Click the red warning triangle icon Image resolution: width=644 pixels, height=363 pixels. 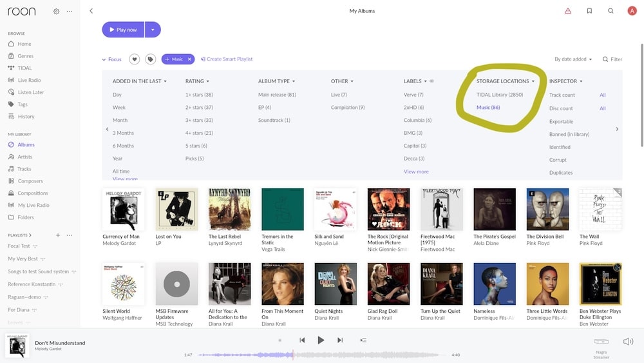pyautogui.click(x=567, y=11)
